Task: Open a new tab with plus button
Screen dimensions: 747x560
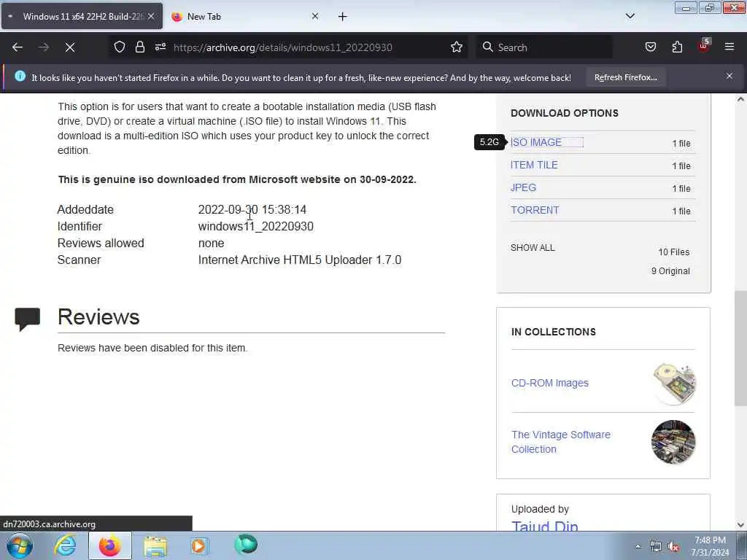Action: coord(343,17)
